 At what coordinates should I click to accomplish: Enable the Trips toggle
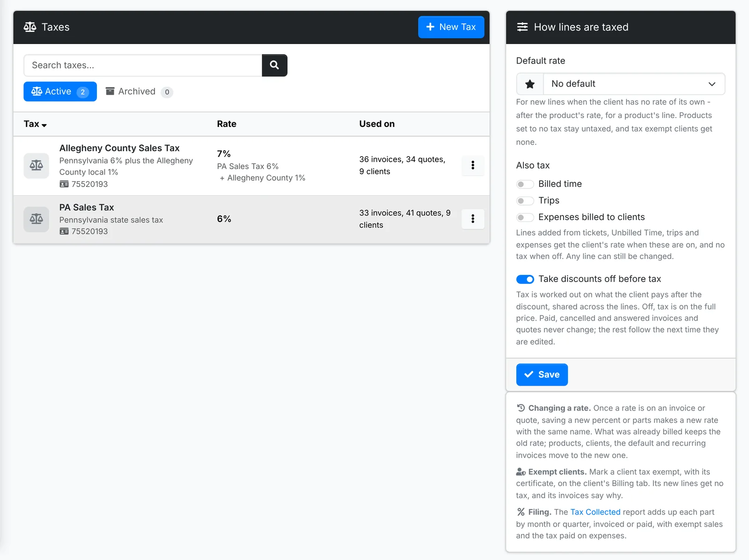(x=525, y=201)
